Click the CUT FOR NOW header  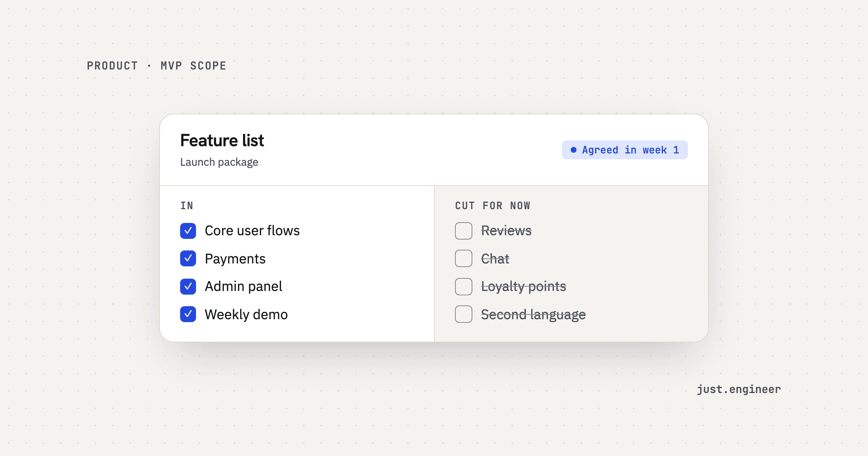click(493, 206)
